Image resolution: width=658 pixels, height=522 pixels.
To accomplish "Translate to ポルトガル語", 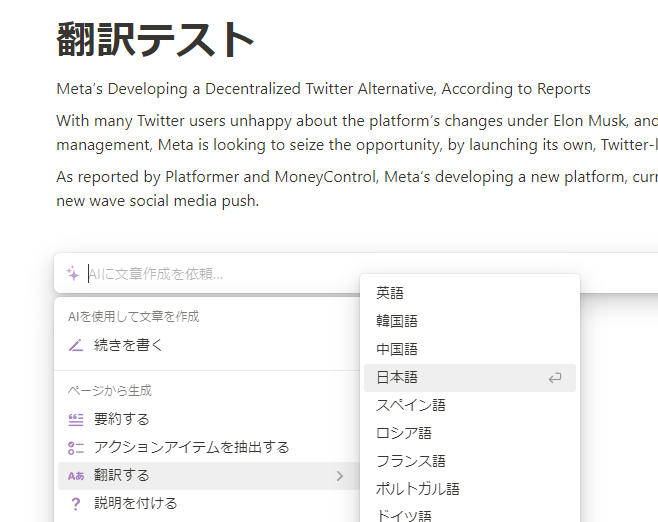I will 470,489.
